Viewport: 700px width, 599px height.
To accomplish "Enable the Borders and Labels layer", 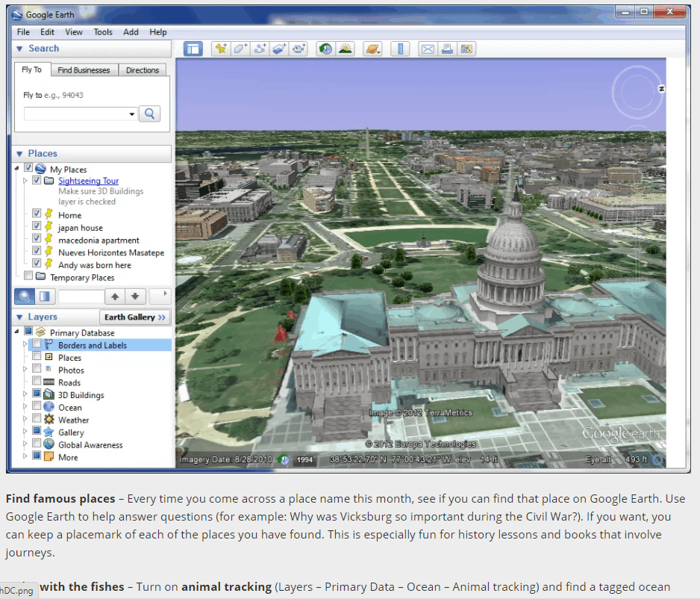I will (x=37, y=344).
